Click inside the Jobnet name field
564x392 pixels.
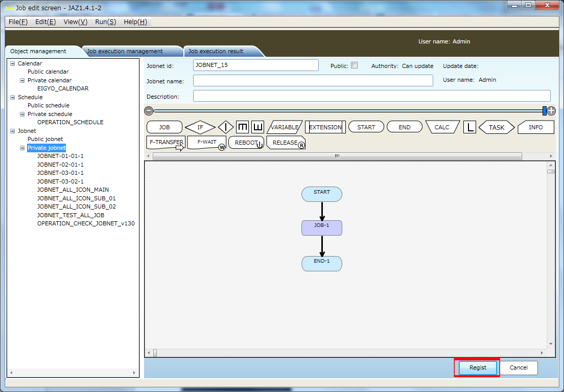313,80
